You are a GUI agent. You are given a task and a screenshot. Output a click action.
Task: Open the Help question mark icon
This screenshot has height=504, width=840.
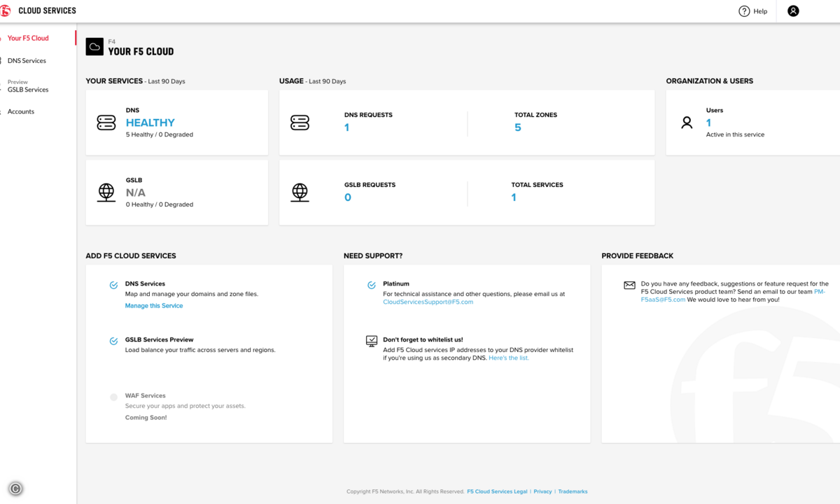pos(744,11)
